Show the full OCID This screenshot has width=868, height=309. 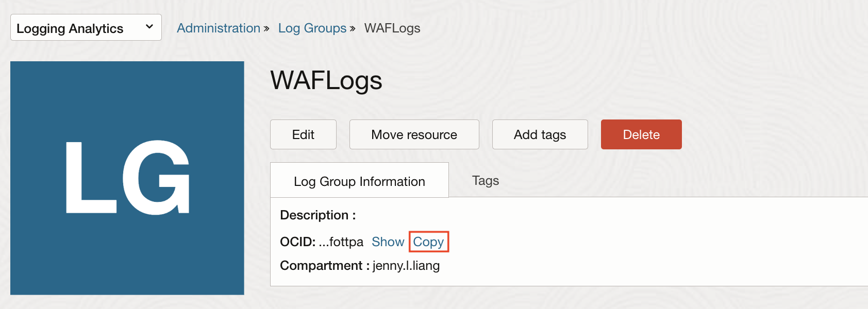388,242
